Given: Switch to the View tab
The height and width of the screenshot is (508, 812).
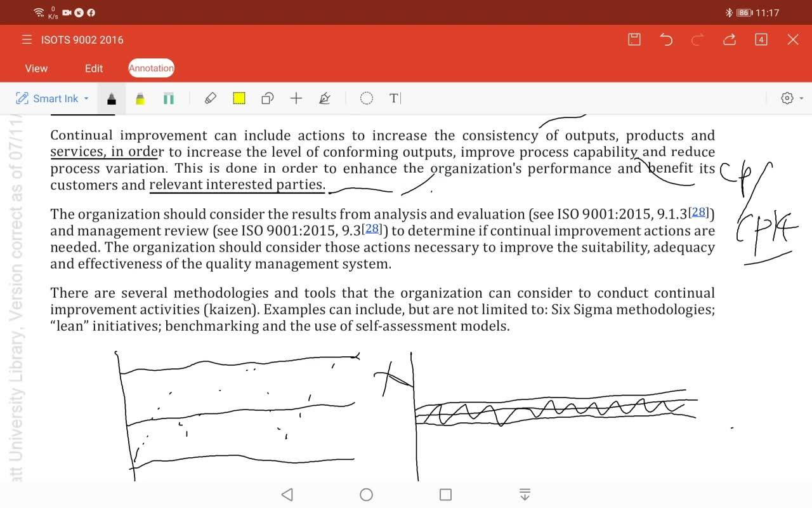Looking at the screenshot, I should (x=36, y=68).
